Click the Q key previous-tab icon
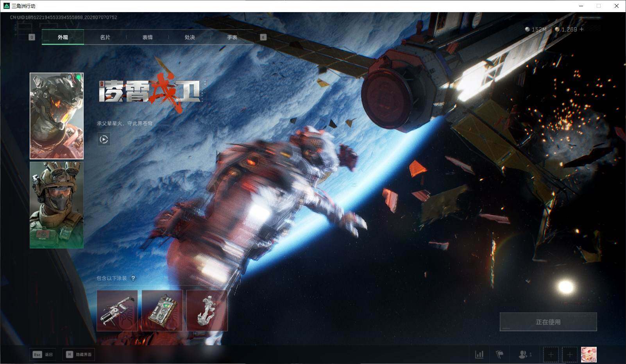This screenshot has height=364, width=626. coord(32,37)
